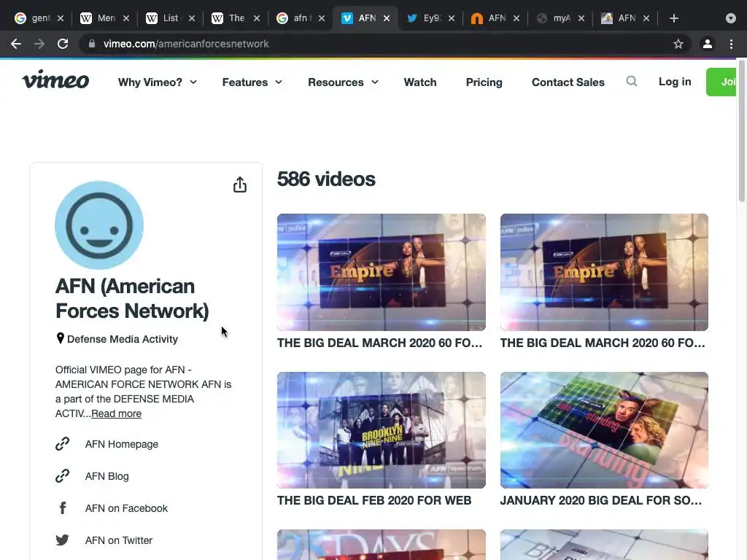Viewport: 747px width, 560px height.
Task: Switch to the last AFN tab
Action: 625,18
